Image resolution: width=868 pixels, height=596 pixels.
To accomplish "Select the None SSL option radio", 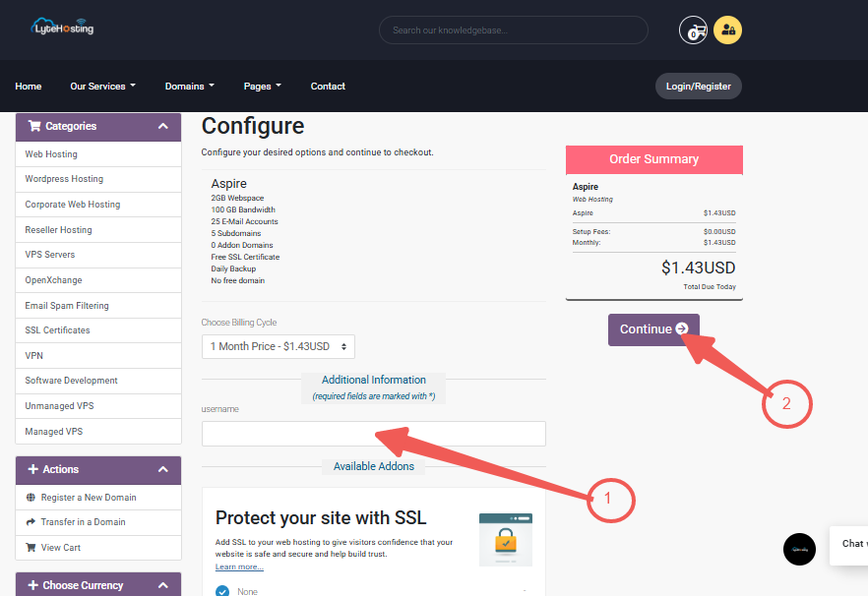I will pyautogui.click(x=222, y=591).
